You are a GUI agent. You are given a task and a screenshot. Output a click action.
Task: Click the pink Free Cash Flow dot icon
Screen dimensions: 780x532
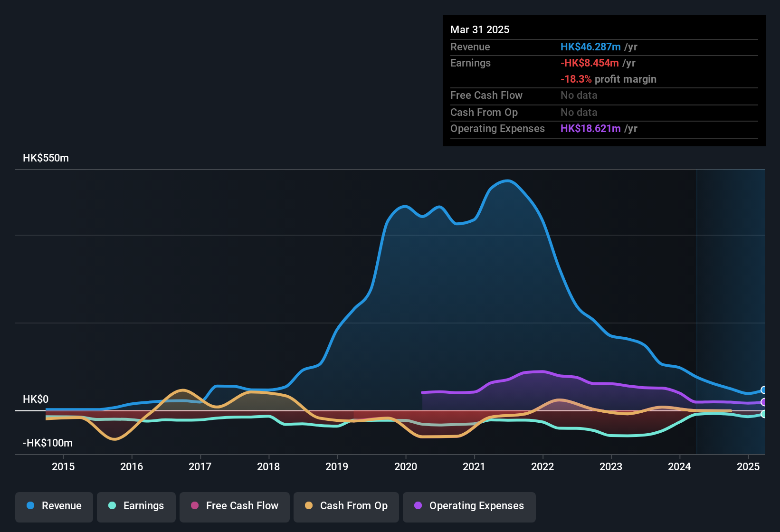click(x=195, y=506)
